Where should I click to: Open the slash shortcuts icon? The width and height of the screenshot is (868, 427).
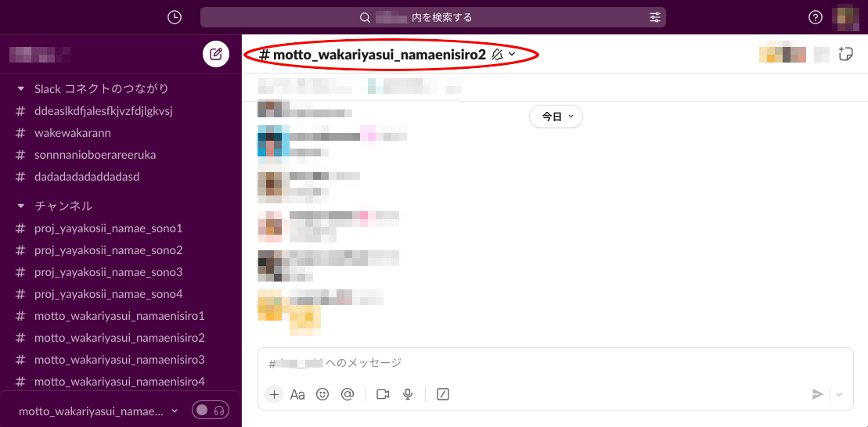click(443, 394)
